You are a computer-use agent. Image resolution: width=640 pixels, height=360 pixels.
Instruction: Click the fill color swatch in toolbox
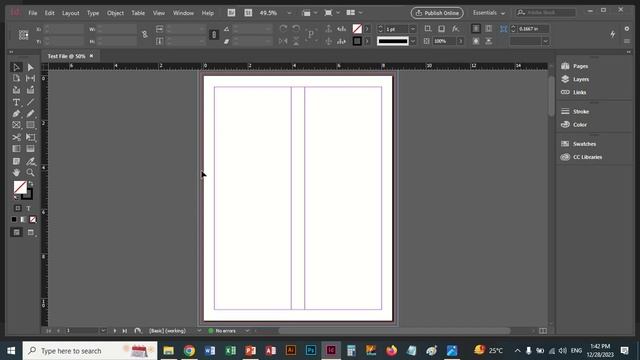click(20, 187)
